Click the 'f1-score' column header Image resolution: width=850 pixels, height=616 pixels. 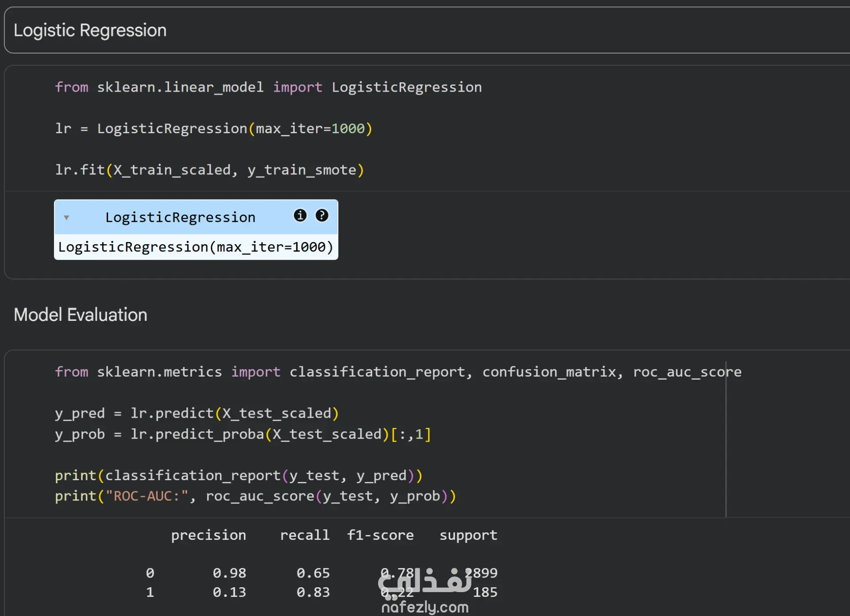[380, 535]
